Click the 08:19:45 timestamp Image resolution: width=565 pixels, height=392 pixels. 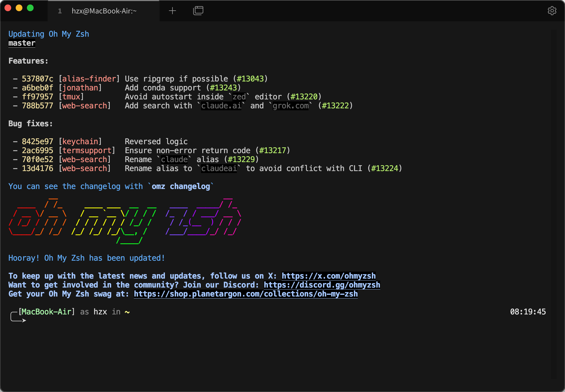528,312
